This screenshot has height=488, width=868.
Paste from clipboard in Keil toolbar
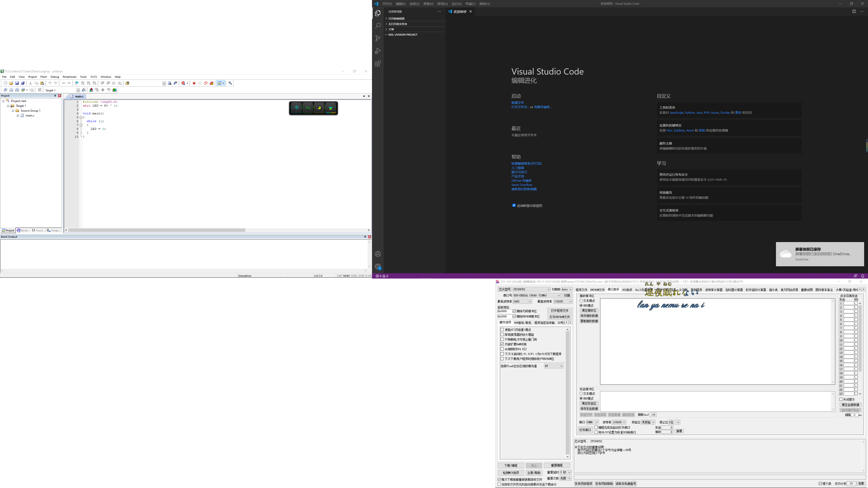click(x=42, y=83)
